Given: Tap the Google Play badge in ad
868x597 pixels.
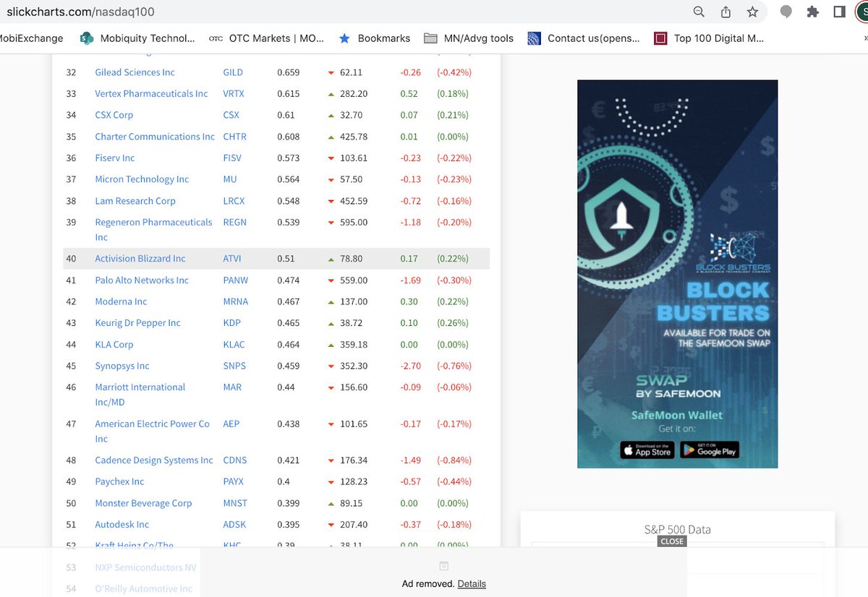Looking at the screenshot, I should pos(710,450).
